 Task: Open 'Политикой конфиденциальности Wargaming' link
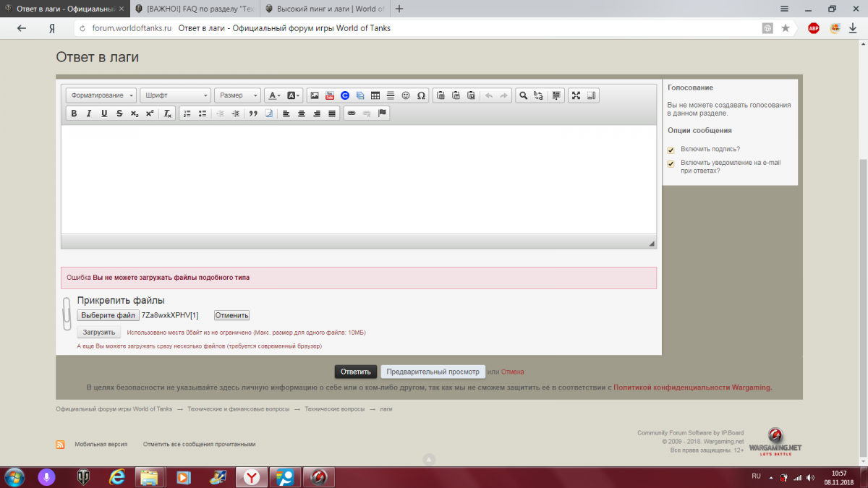[692, 388]
